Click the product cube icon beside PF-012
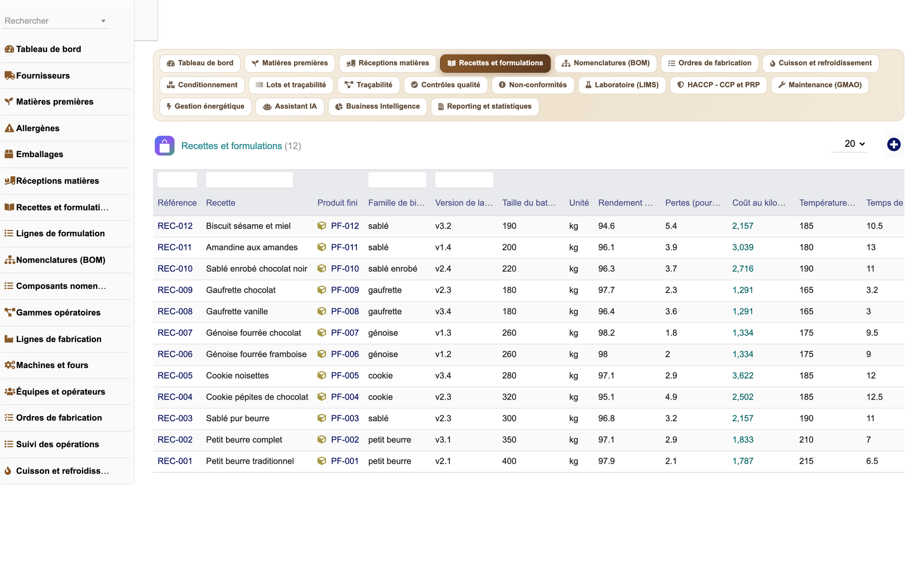924x572 pixels. click(322, 226)
